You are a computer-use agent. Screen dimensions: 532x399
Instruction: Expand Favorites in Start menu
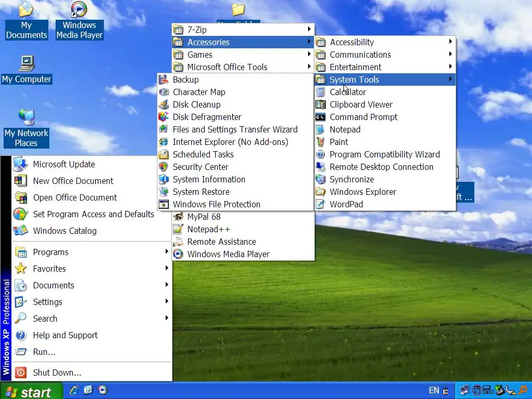pos(92,269)
